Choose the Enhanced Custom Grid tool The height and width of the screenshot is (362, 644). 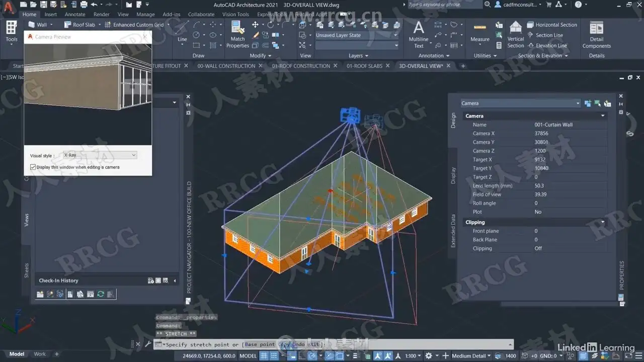(x=134, y=25)
